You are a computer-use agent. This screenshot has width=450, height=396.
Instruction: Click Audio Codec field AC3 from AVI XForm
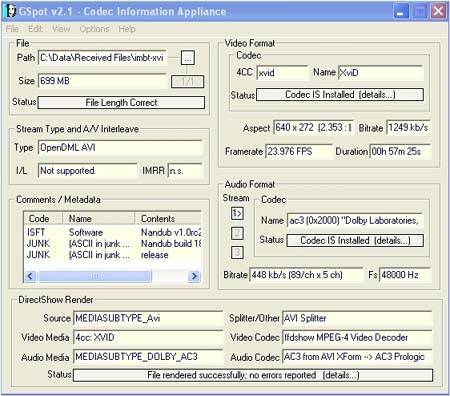[x=357, y=357]
